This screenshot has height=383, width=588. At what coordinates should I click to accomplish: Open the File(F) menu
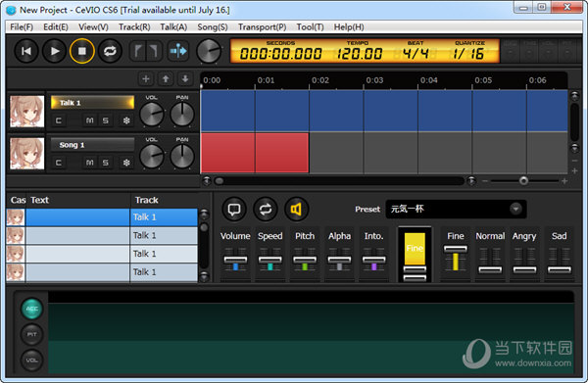[x=22, y=27]
